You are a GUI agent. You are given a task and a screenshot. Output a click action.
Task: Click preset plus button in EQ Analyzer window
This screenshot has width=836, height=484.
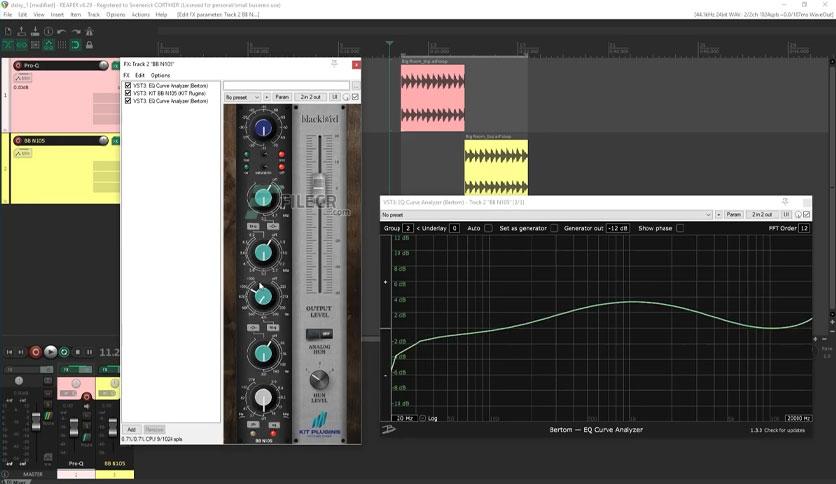(x=718, y=214)
